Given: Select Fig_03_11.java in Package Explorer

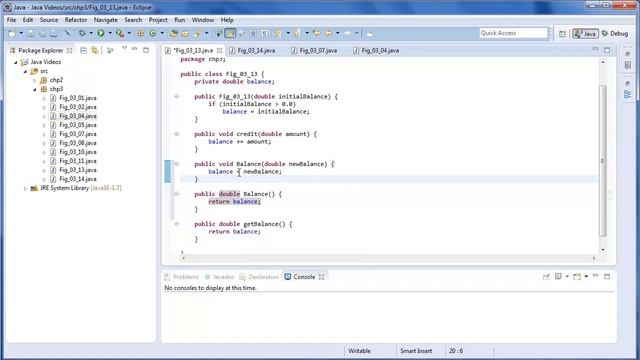Looking at the screenshot, I should pyautogui.click(x=78, y=161).
